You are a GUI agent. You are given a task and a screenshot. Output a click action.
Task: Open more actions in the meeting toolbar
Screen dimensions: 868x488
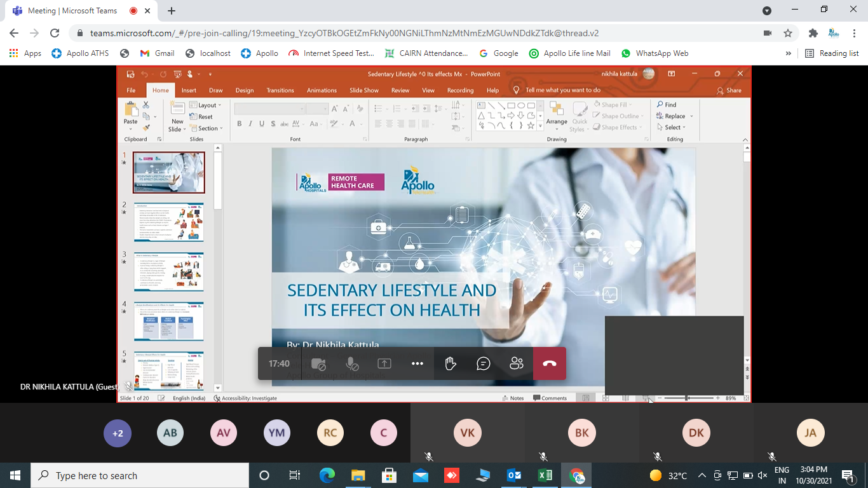[417, 363]
